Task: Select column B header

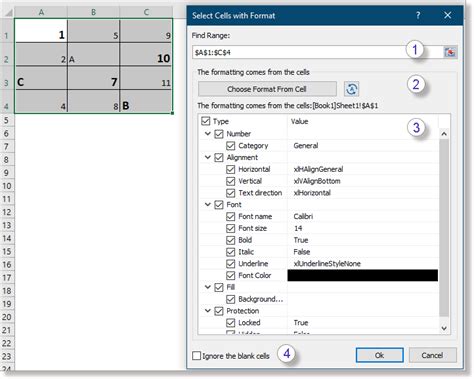Action: pyautogui.click(x=94, y=13)
